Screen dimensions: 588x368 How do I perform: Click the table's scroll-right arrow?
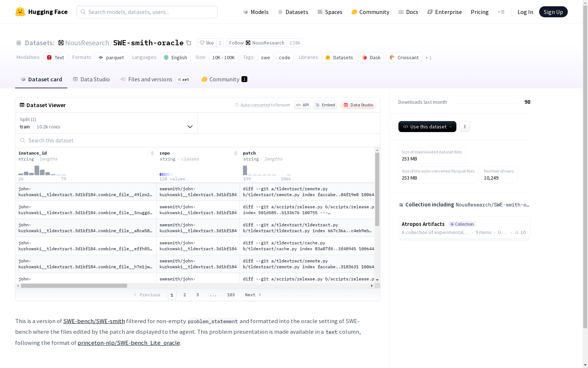(x=372, y=286)
